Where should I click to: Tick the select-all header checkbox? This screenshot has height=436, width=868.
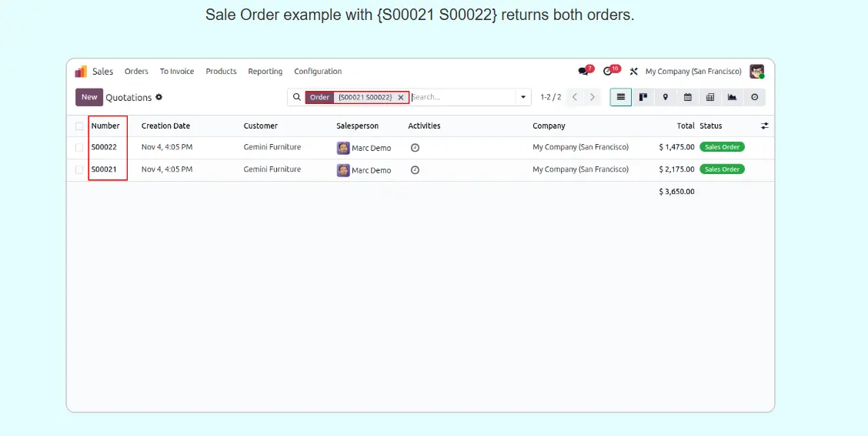point(79,126)
